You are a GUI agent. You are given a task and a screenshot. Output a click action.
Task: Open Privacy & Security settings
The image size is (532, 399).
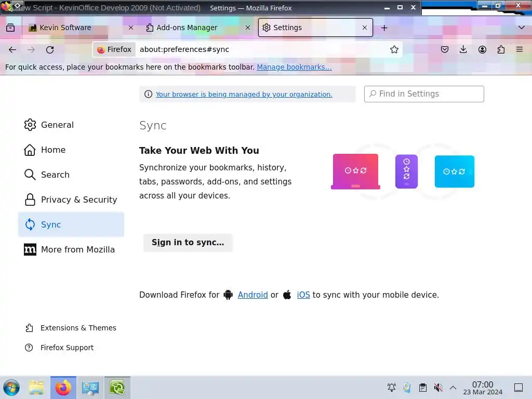[x=71, y=199]
